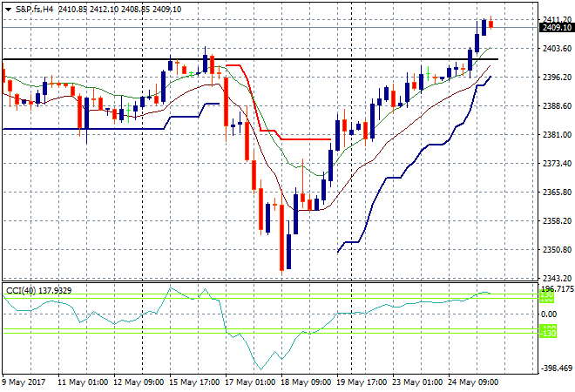The width and height of the screenshot is (575, 392).
Task: Click the 11 May 01:00 time label
Action: coord(83,382)
